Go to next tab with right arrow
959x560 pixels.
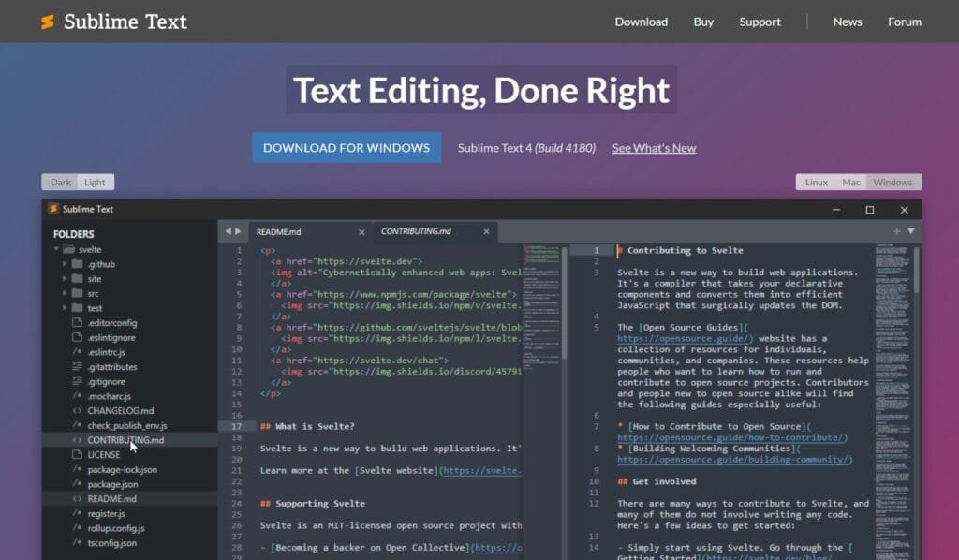(238, 231)
